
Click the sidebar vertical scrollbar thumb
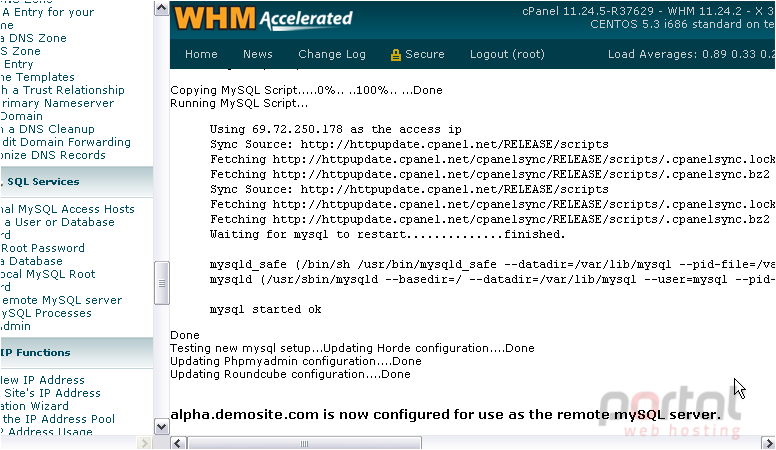click(x=161, y=283)
